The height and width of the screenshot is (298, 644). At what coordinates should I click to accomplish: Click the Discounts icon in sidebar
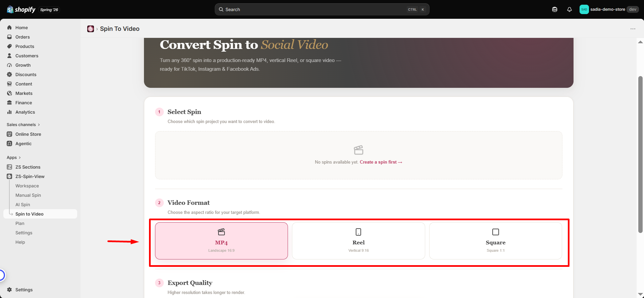point(9,74)
